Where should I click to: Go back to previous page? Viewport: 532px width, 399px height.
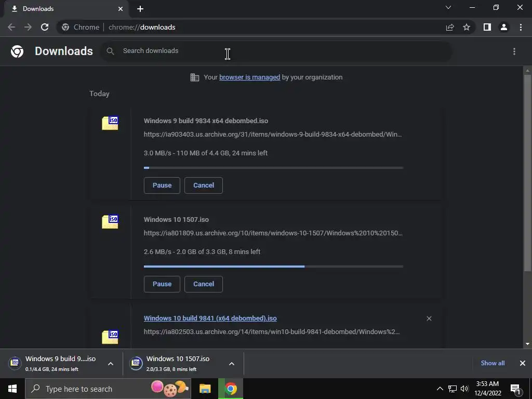[x=11, y=27]
